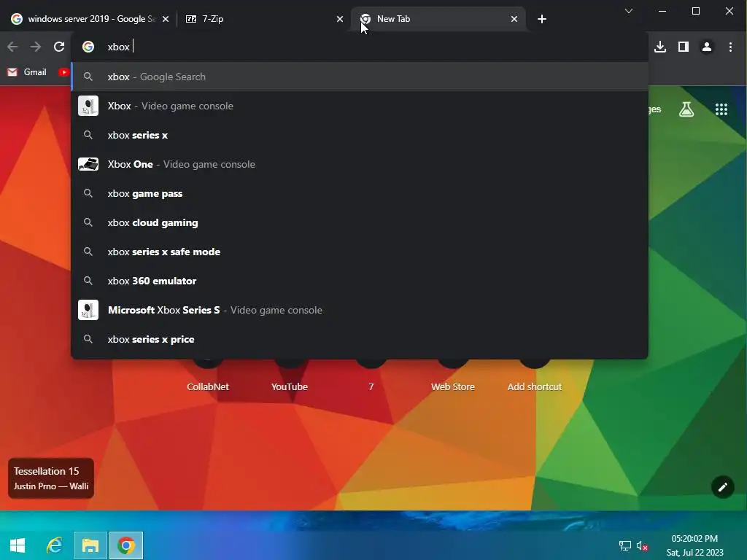Close the windows server 2019 tab
The width and height of the screenshot is (747, 560).
pos(166,19)
